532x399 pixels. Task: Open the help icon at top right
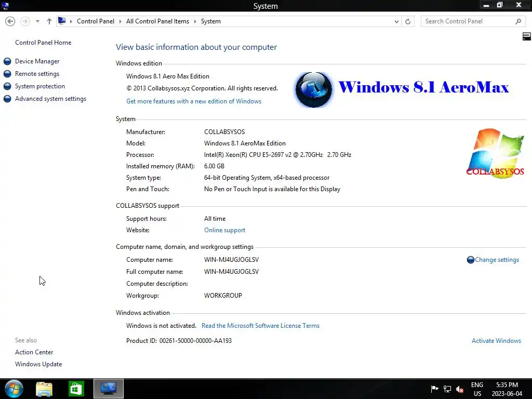tap(527, 36)
